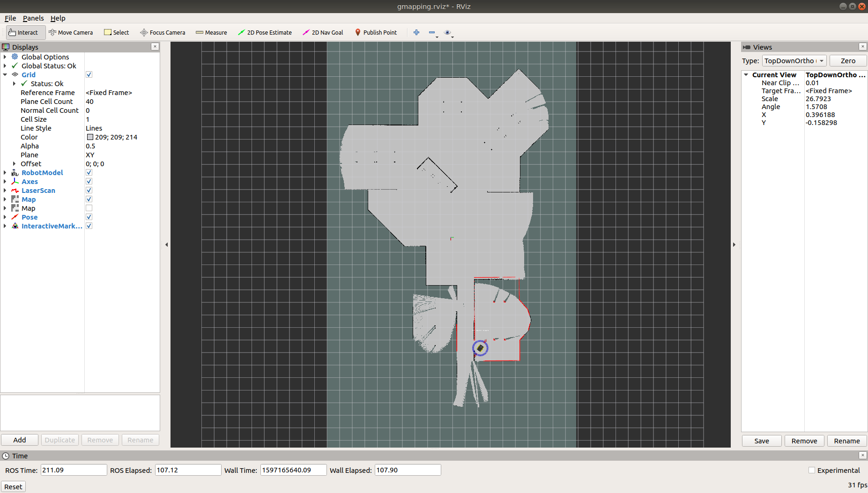Enable the unchecked Map display
Viewport: 868px width, 493px height.
pos(89,208)
